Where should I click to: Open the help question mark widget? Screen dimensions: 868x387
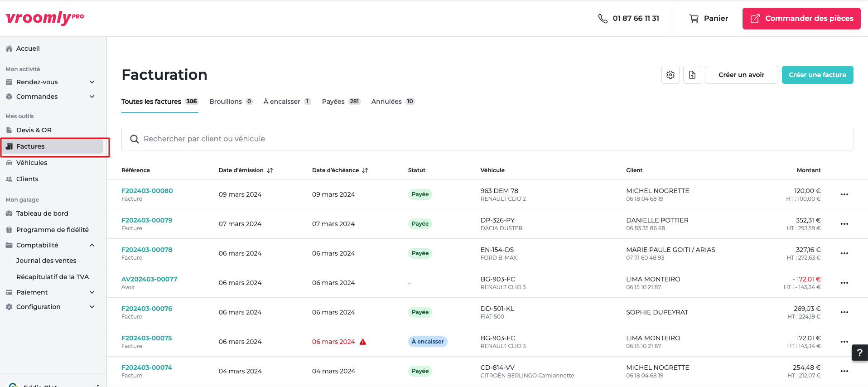859,353
